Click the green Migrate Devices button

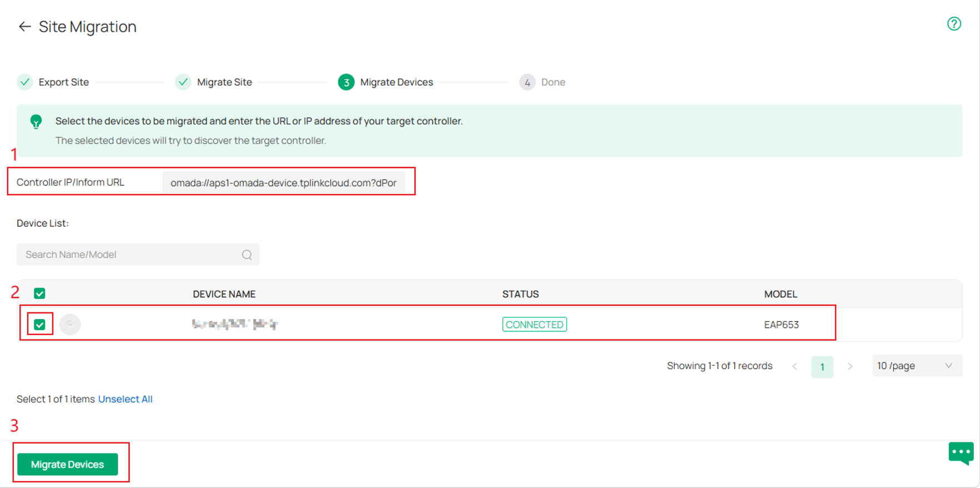(x=67, y=464)
